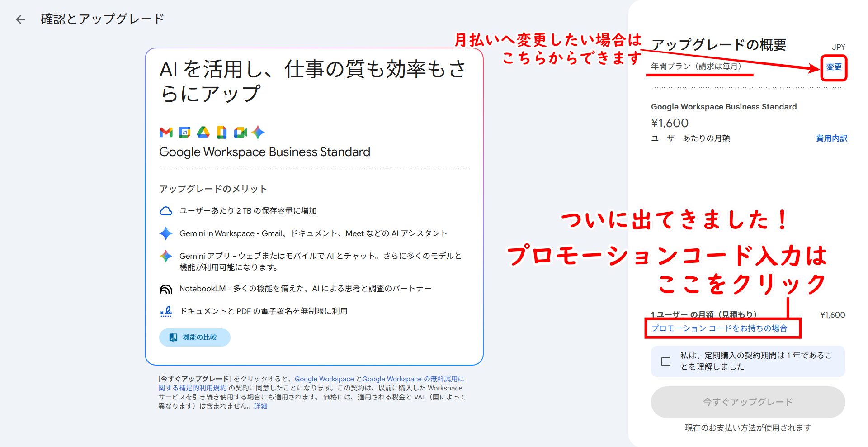Click the Google Drive icon
Screen dimensions: 868x447
[203, 132]
